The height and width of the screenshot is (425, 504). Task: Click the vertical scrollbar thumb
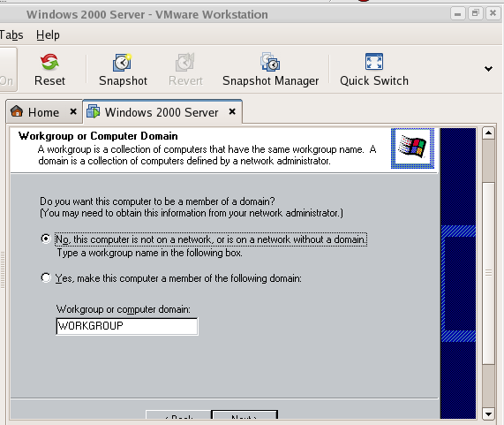point(489,273)
